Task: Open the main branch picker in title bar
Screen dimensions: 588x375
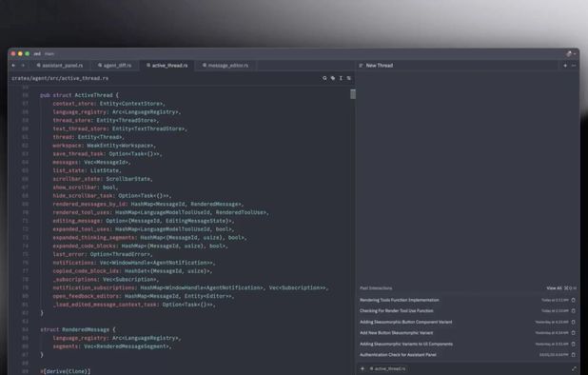Action: (49, 54)
